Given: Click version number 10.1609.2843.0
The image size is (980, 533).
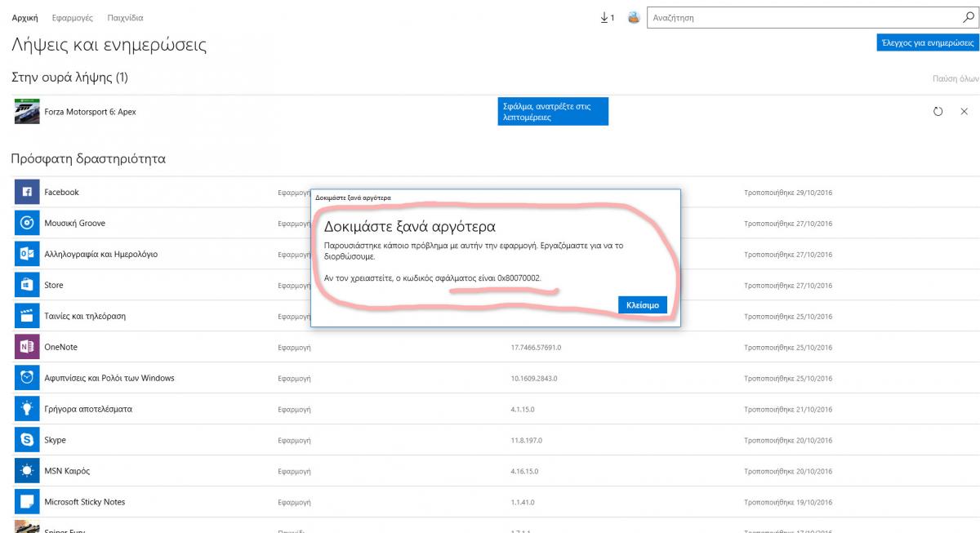Looking at the screenshot, I should pyautogui.click(x=535, y=379).
